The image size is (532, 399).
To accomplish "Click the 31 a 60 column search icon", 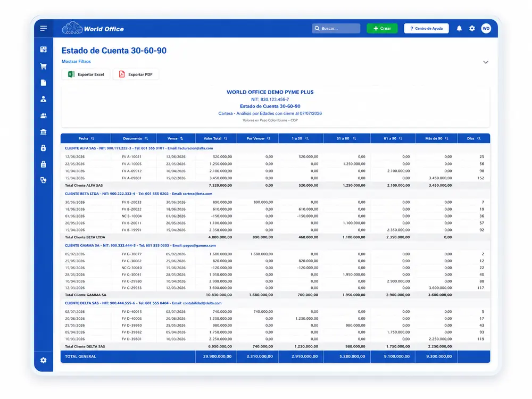I will (354, 138).
